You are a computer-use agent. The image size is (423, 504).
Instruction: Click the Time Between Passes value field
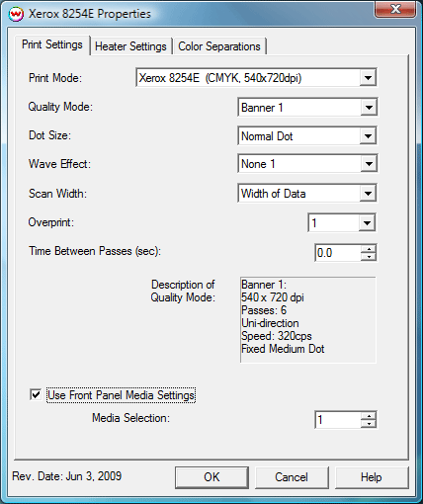click(337, 253)
